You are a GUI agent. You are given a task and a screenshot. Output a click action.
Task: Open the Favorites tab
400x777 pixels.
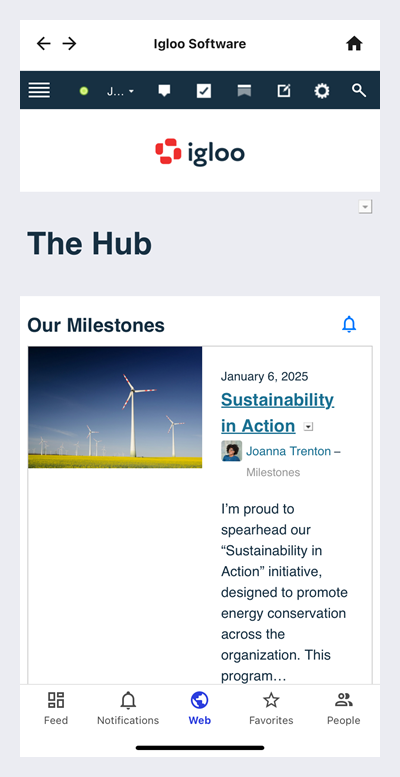click(271, 709)
